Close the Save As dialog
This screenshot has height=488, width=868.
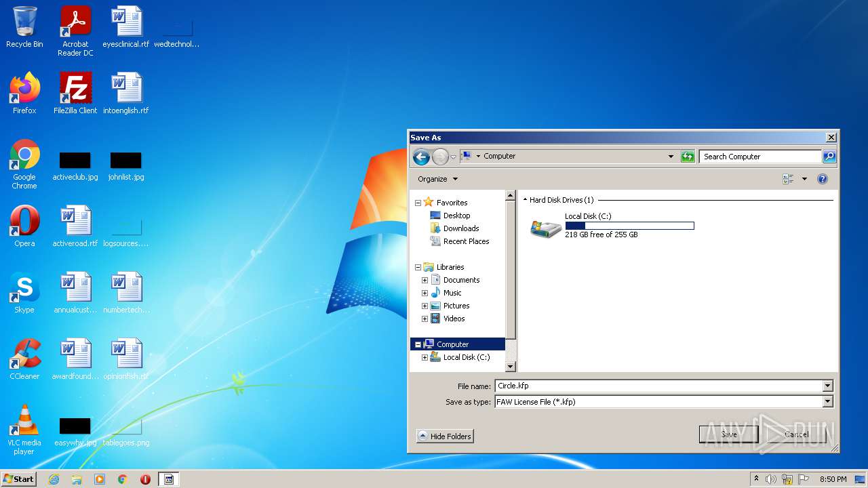[x=831, y=138]
